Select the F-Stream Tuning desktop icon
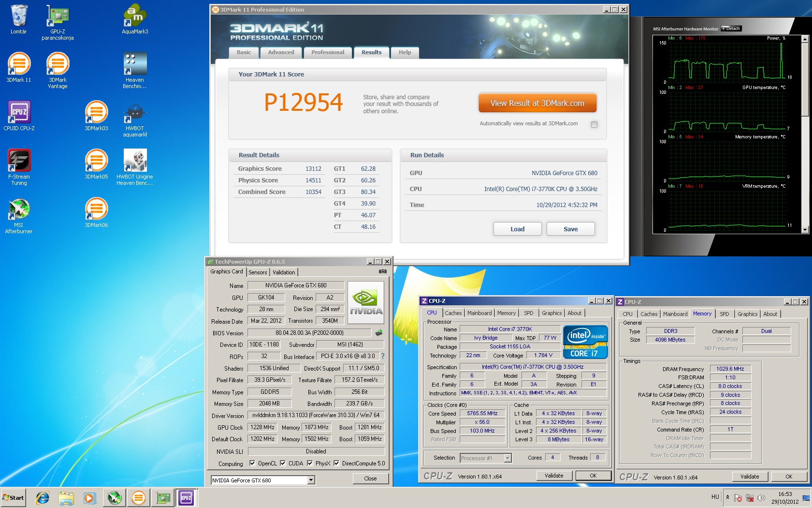The image size is (812, 508). pyautogui.click(x=19, y=167)
